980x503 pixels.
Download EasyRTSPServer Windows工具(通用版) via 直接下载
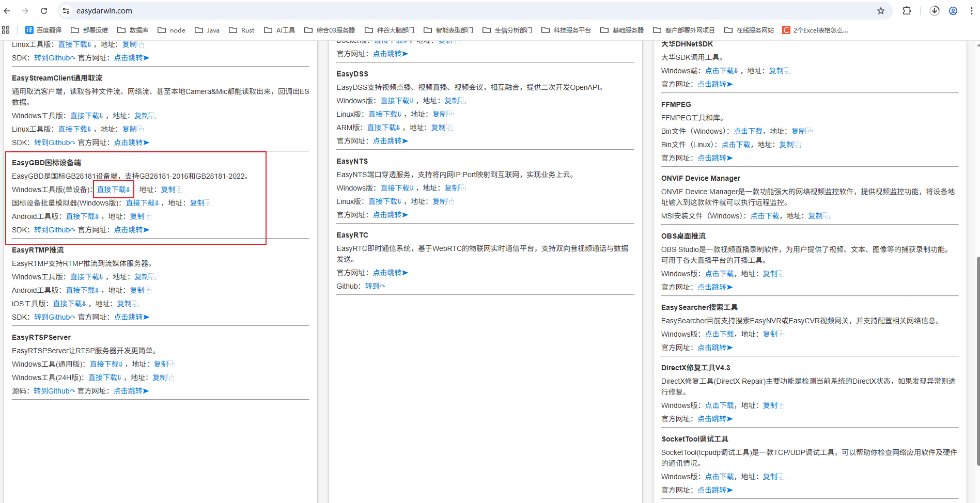pyautogui.click(x=106, y=364)
